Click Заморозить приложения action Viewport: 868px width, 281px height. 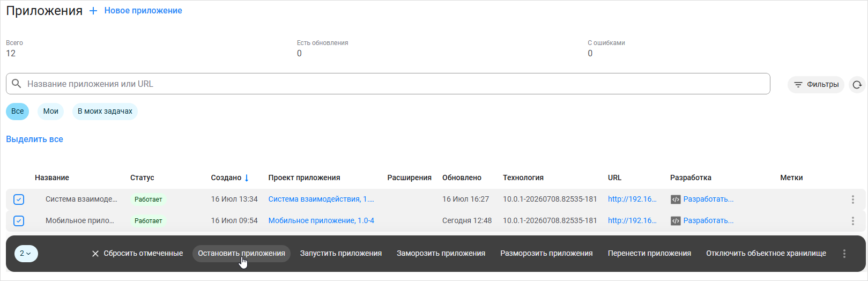tap(441, 254)
